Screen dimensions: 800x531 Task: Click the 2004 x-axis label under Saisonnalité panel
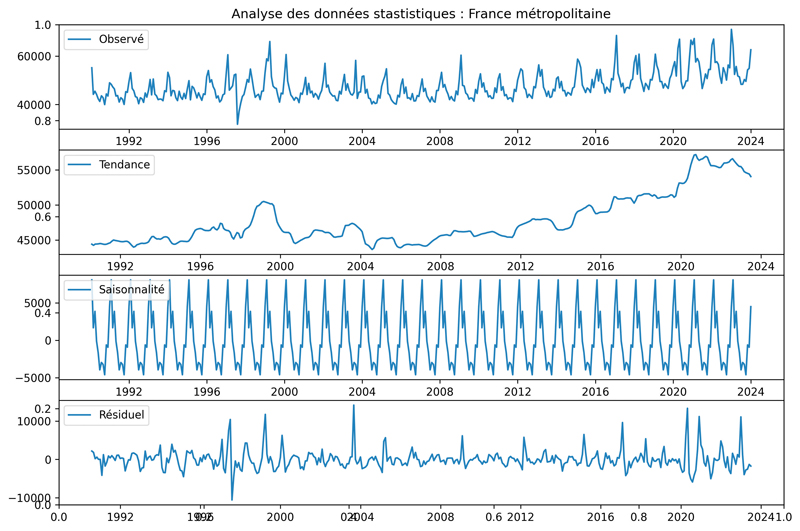pos(362,392)
